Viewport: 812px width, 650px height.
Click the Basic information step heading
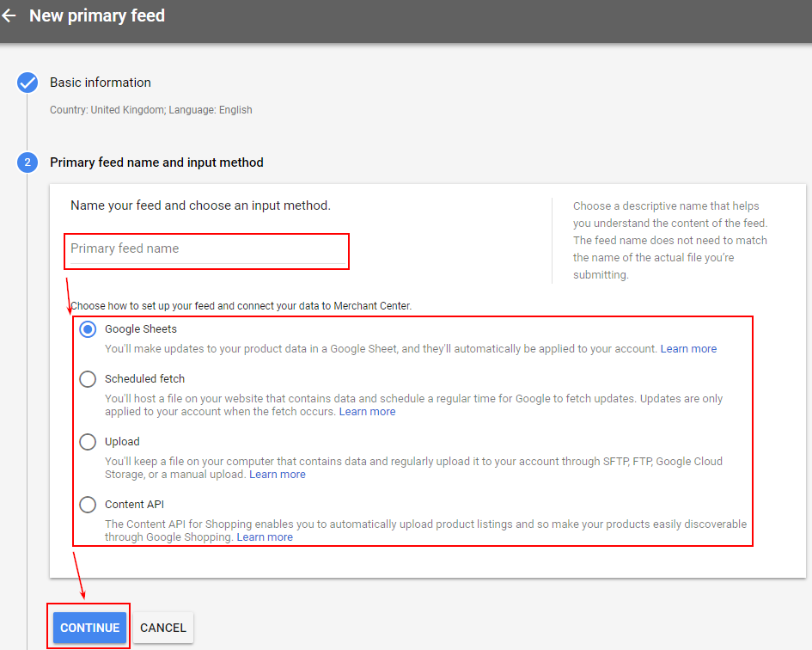click(x=101, y=83)
